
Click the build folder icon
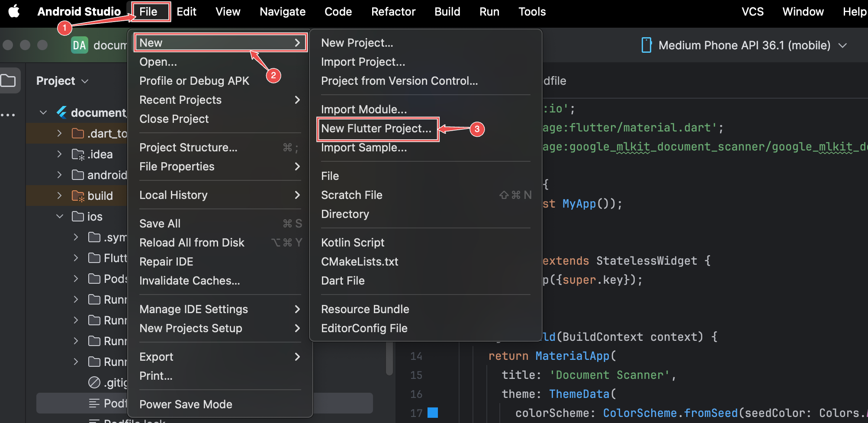point(78,196)
